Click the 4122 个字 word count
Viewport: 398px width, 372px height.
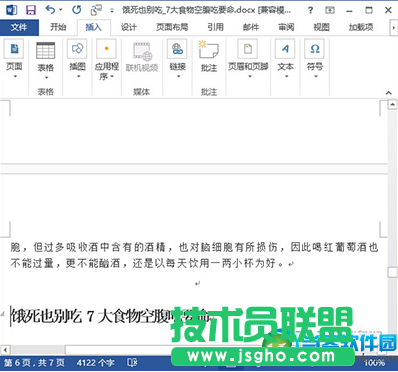95,363
